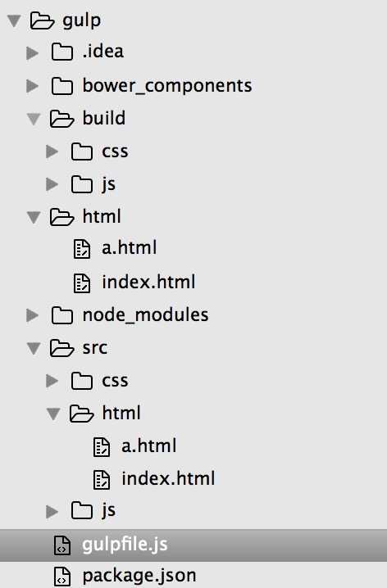Viewport: 387px width, 588px height.
Task: Click the .idea folder icon
Action: click(x=62, y=52)
